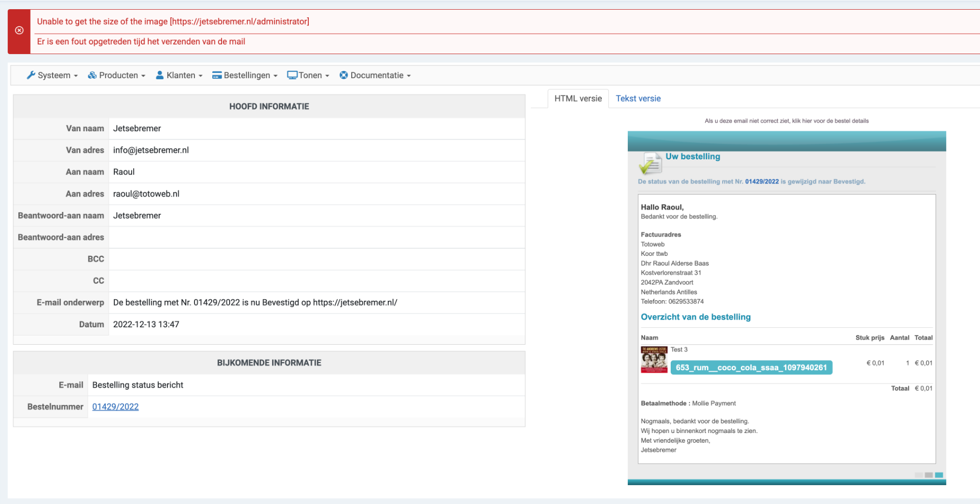Open order number 01429/2022 link
Viewport: 980px width, 504px height.
(115, 406)
